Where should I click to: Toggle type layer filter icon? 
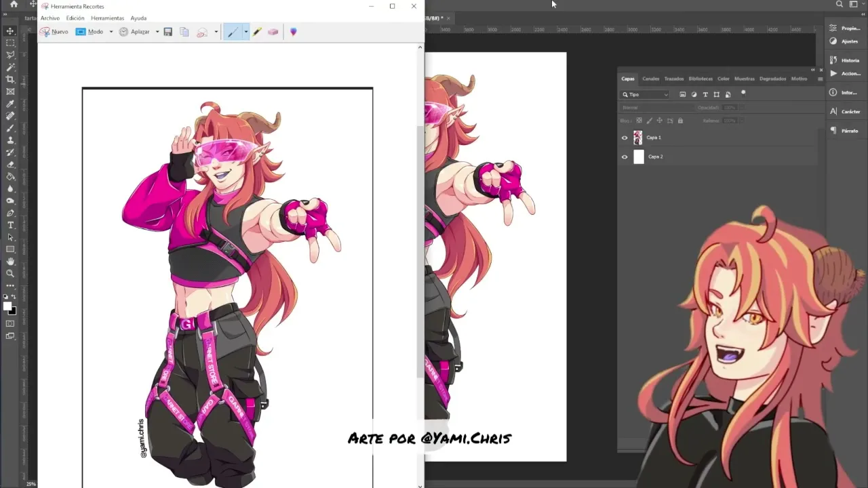(705, 94)
